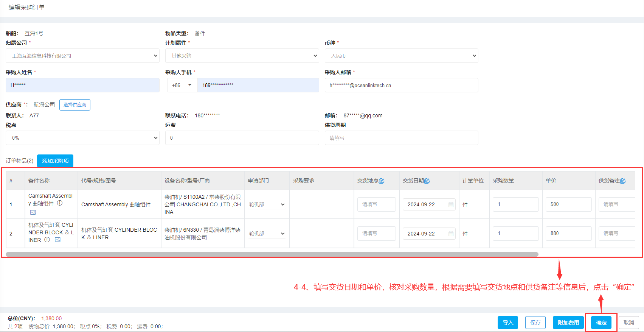Click the 柴油机/ 6N330 equipment cell

(x=203, y=234)
